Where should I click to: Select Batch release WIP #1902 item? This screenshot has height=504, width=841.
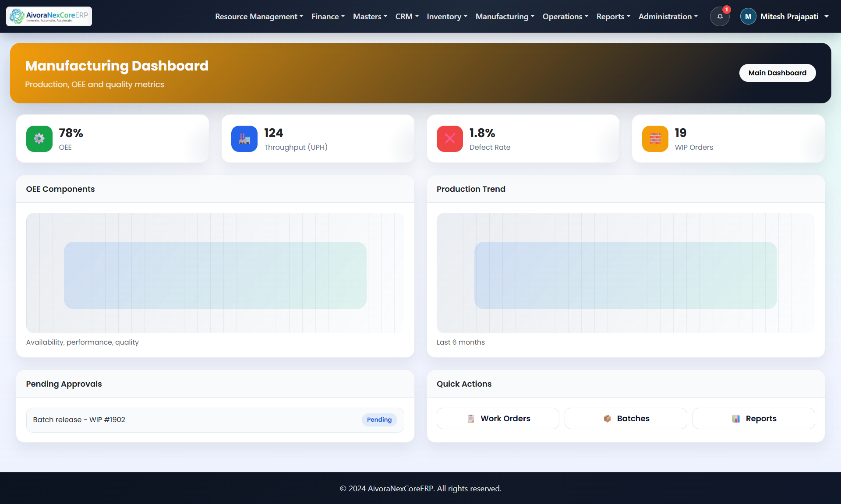tap(79, 420)
